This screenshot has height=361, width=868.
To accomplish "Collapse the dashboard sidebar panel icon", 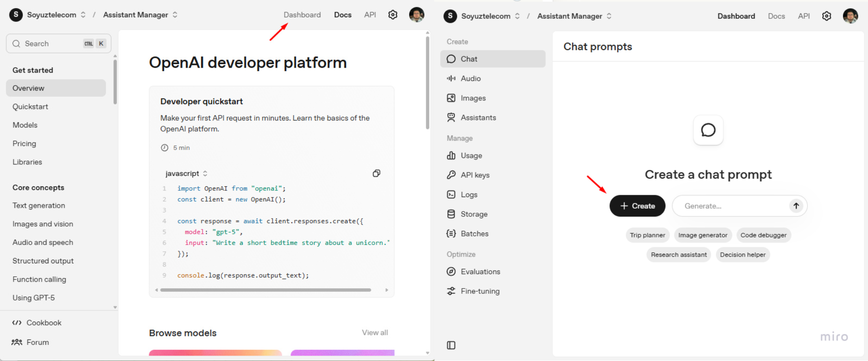I will point(451,345).
